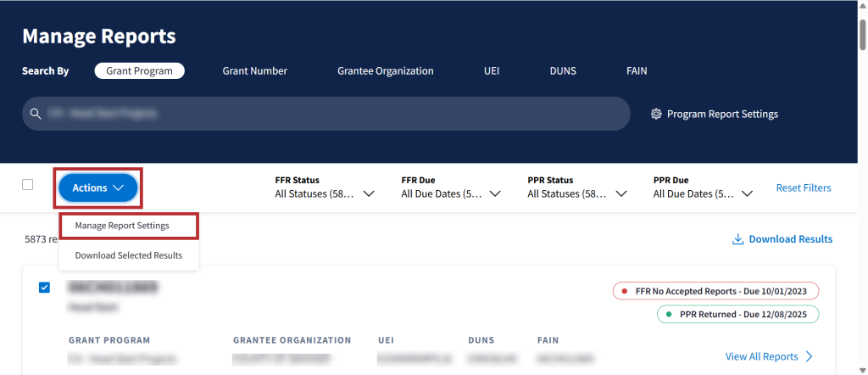Click the Download Results arrow icon
This screenshot has width=868, height=375.
pyautogui.click(x=737, y=239)
